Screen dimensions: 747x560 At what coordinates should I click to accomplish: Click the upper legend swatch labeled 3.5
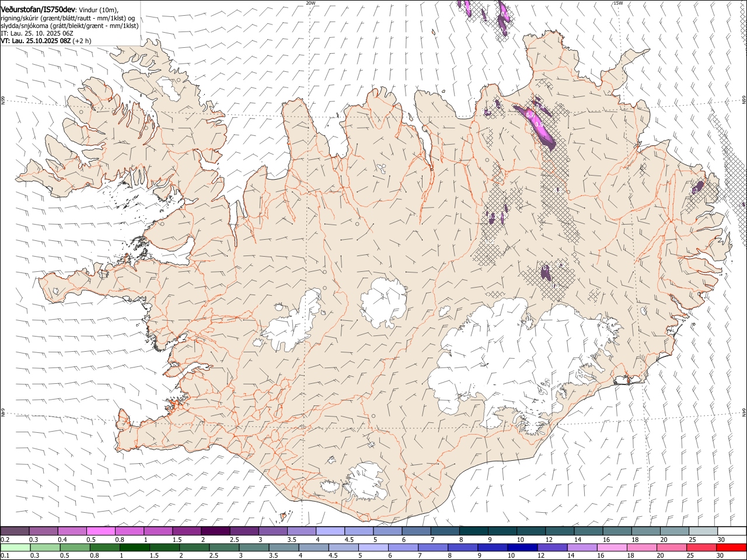click(301, 531)
